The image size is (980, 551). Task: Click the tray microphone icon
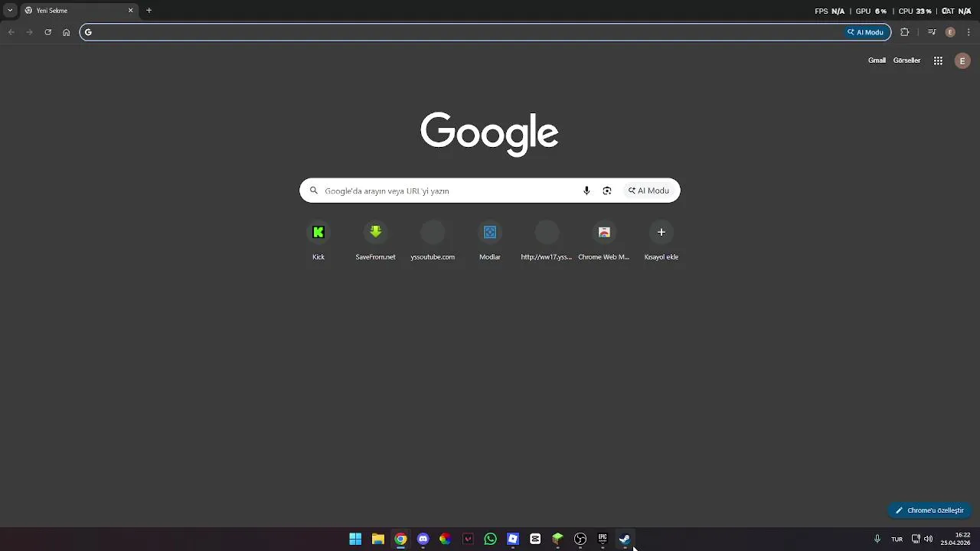[877, 539]
